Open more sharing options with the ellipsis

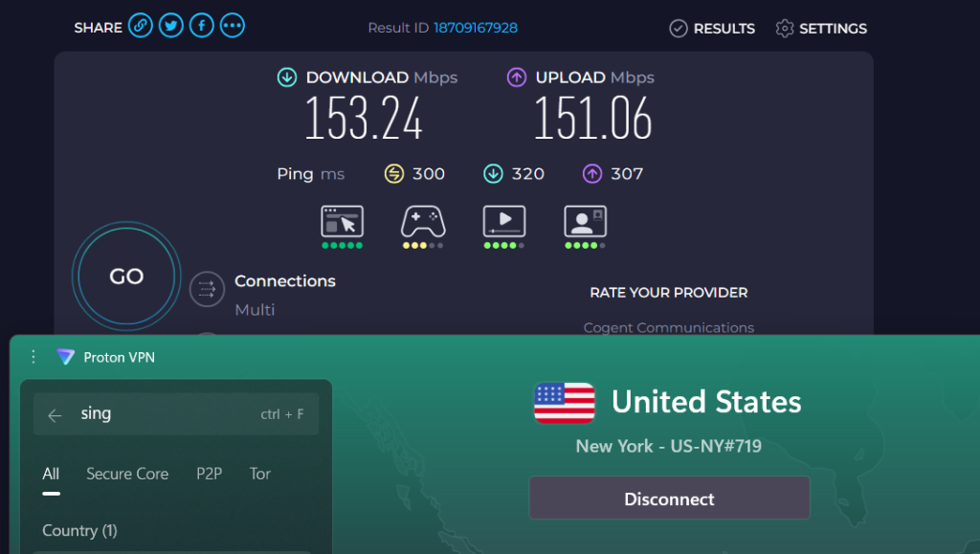232,25
